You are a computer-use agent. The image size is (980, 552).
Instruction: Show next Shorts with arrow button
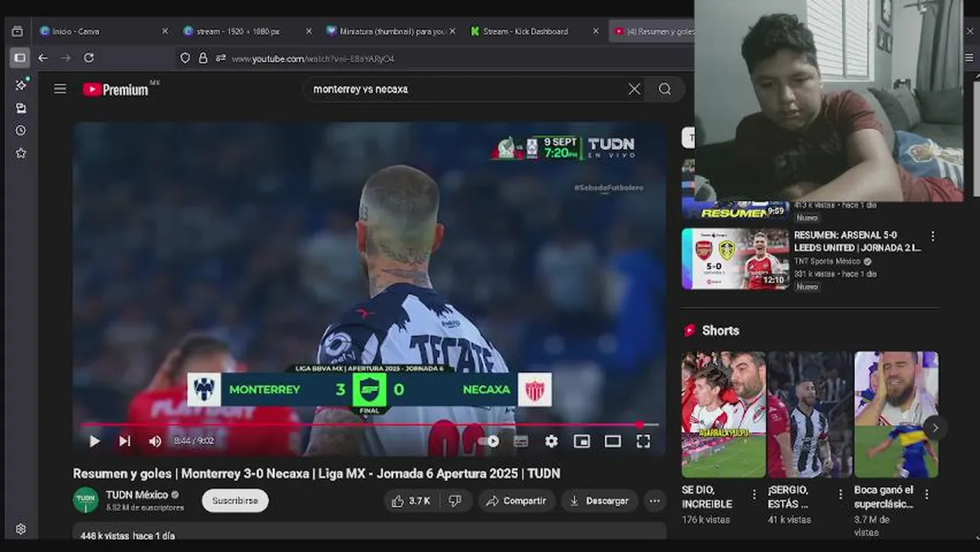935,428
